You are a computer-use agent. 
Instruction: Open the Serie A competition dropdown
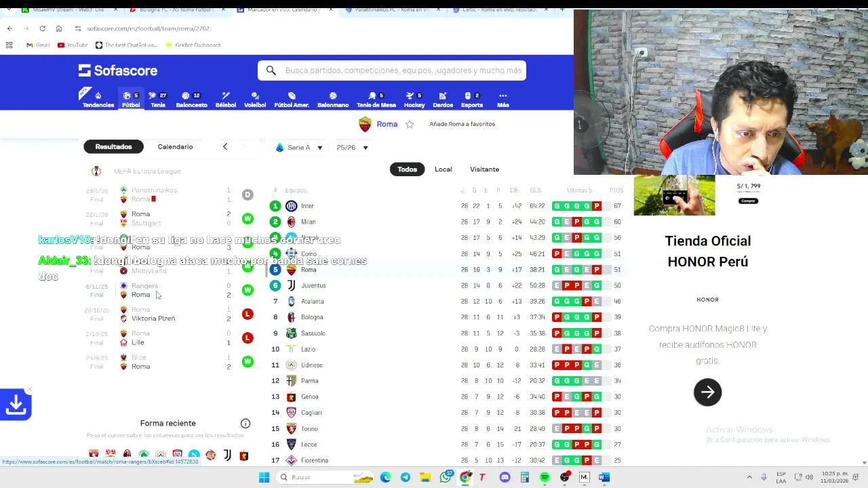click(299, 147)
